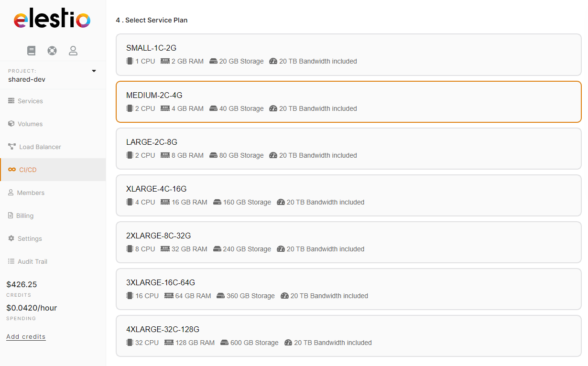
Task: Expand the project selector dropdown arrow
Action: [x=94, y=71]
